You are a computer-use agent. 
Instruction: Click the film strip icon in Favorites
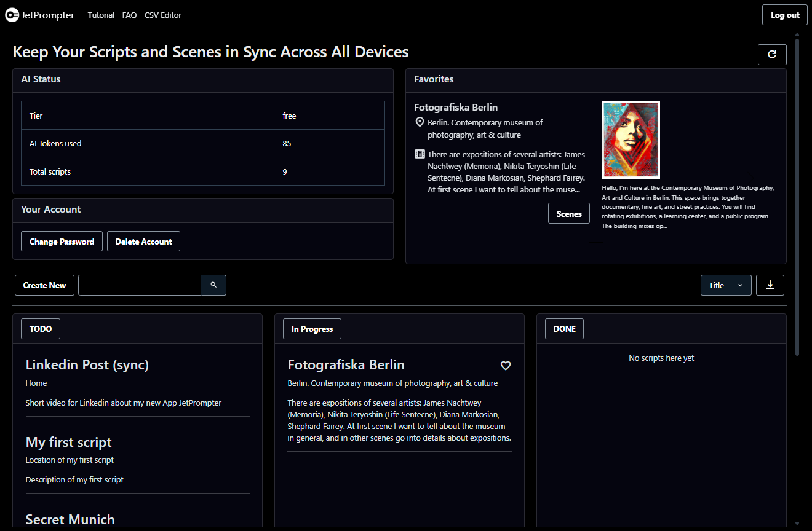coord(420,154)
